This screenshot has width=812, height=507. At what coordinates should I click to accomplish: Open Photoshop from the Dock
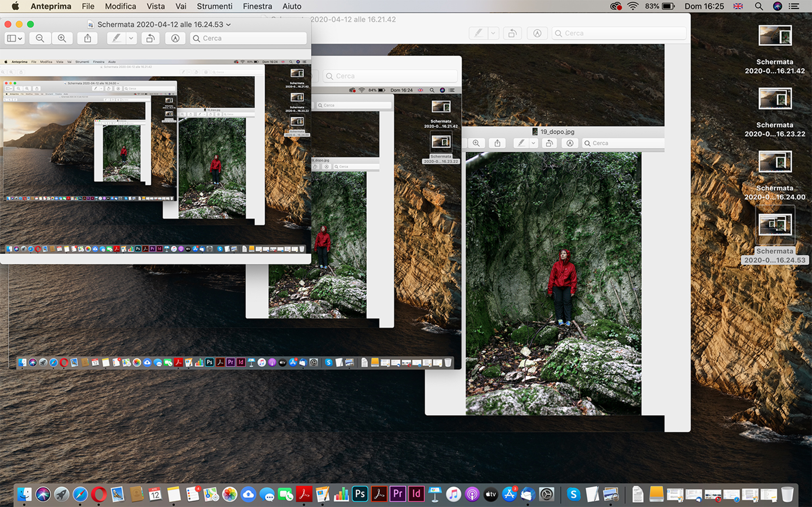[360, 494]
